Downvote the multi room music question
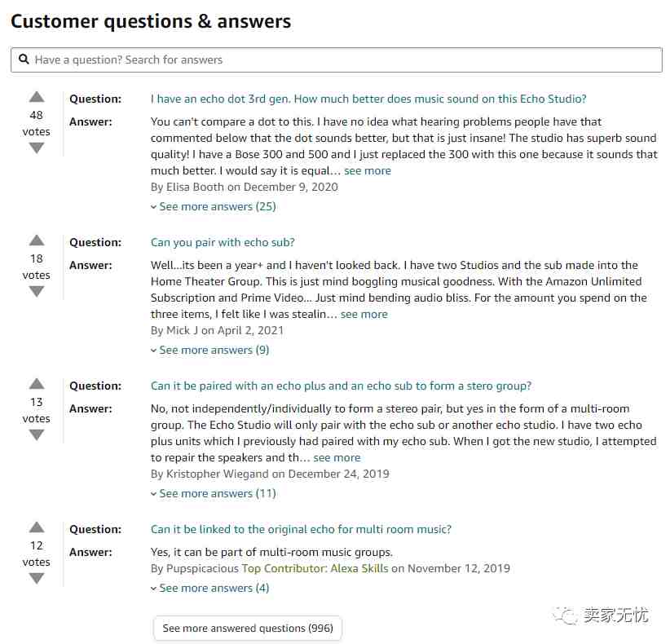This screenshot has width=670, height=644. click(37, 579)
